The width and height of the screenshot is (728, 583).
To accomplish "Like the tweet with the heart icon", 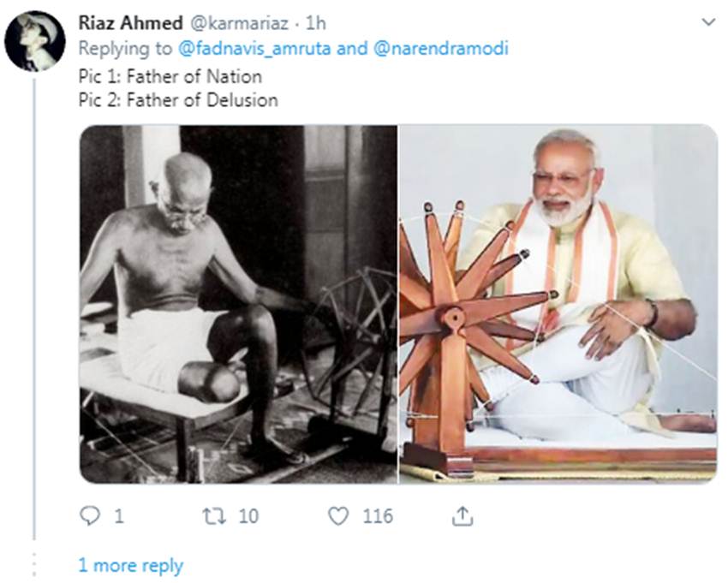I will (339, 515).
